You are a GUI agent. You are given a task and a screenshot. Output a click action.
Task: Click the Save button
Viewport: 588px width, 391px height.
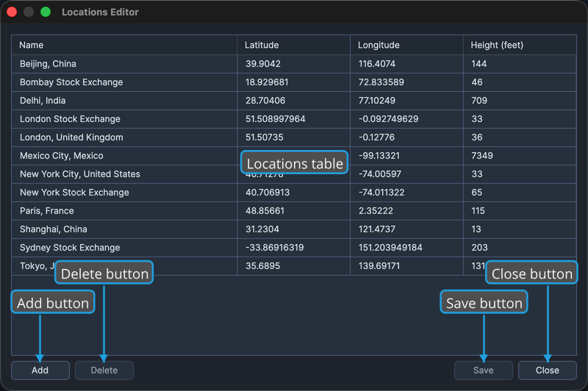tap(484, 370)
